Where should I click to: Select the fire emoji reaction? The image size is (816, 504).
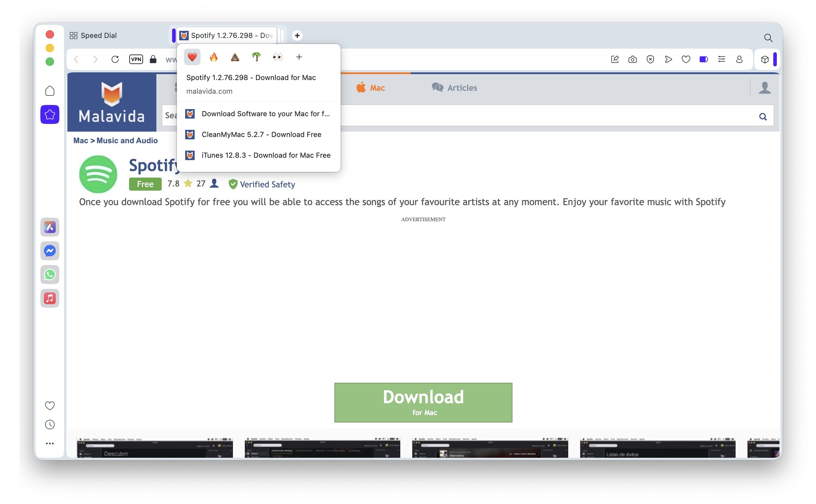coord(214,57)
